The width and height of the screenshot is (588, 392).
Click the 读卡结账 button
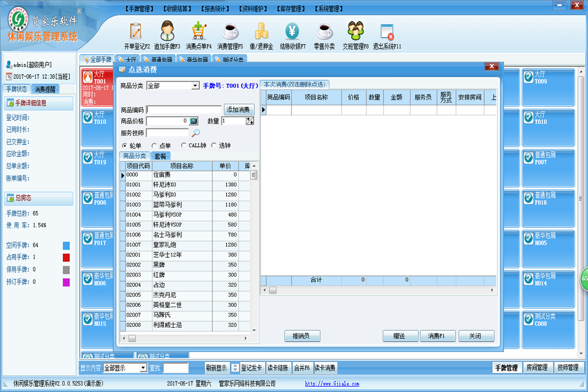point(278,368)
